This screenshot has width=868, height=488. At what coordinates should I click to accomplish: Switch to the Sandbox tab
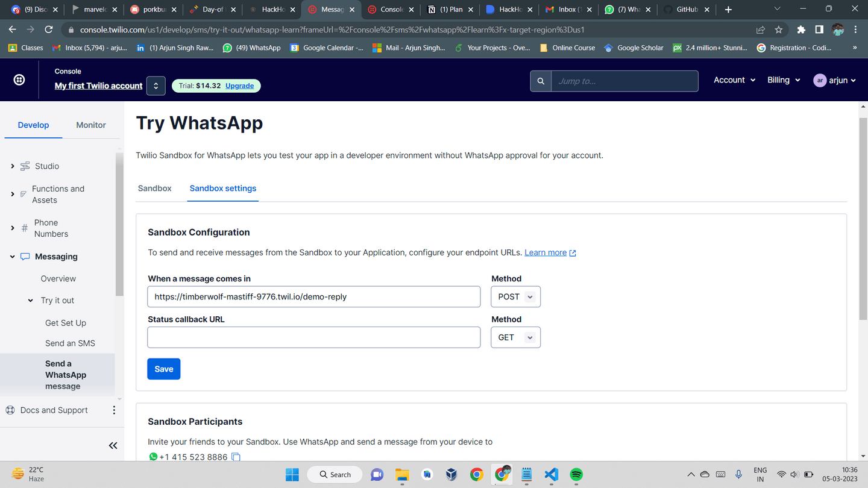click(155, 189)
